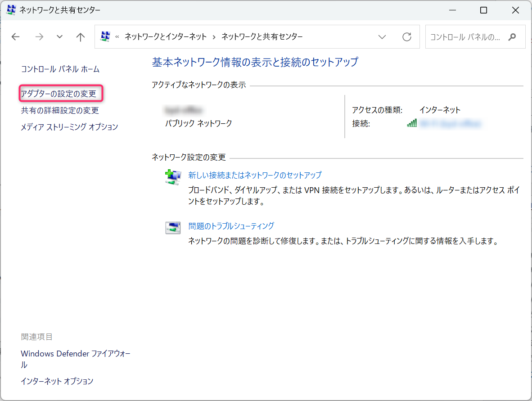This screenshot has width=532, height=401.
Task: Go to コントロール パネル ホーム
Action: [59, 68]
